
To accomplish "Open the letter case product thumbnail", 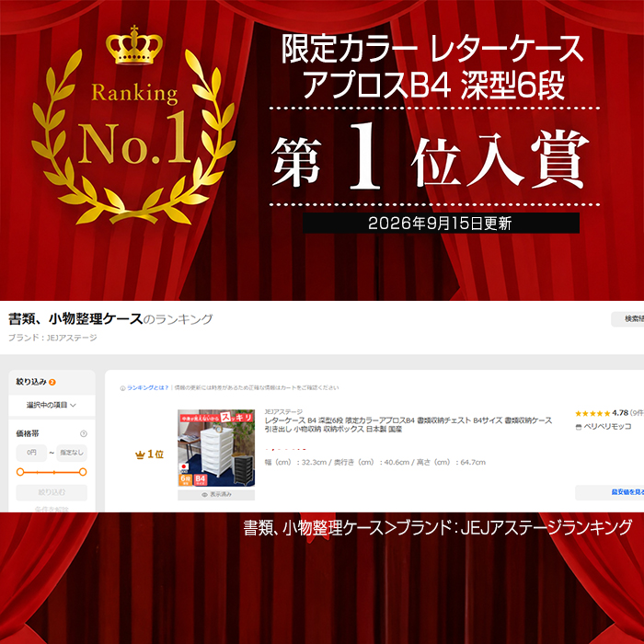I will click(216, 448).
